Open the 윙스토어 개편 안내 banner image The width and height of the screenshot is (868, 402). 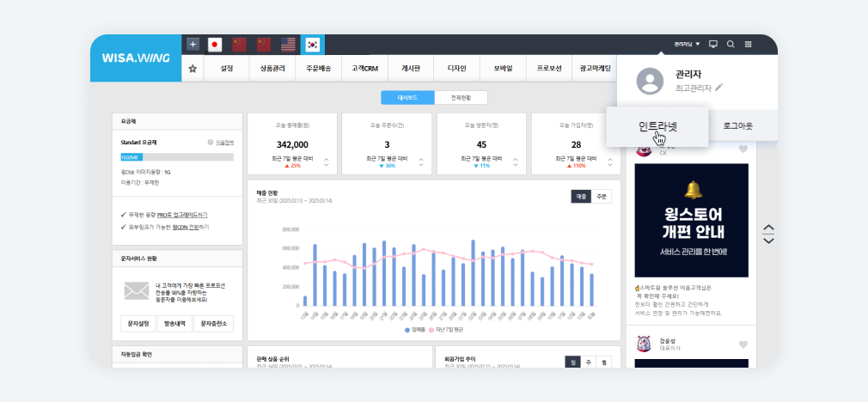(x=692, y=220)
